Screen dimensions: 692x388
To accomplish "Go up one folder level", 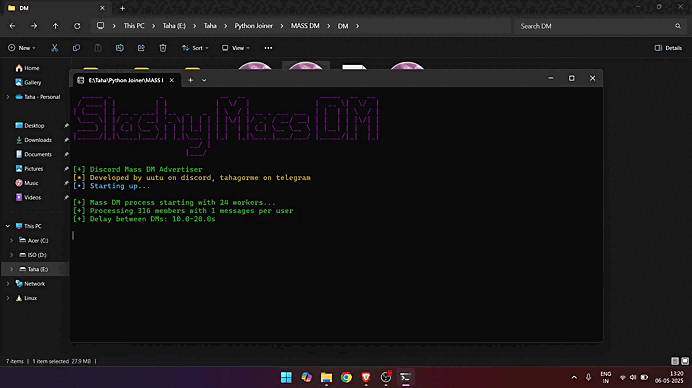I will pyautogui.click(x=56, y=26).
